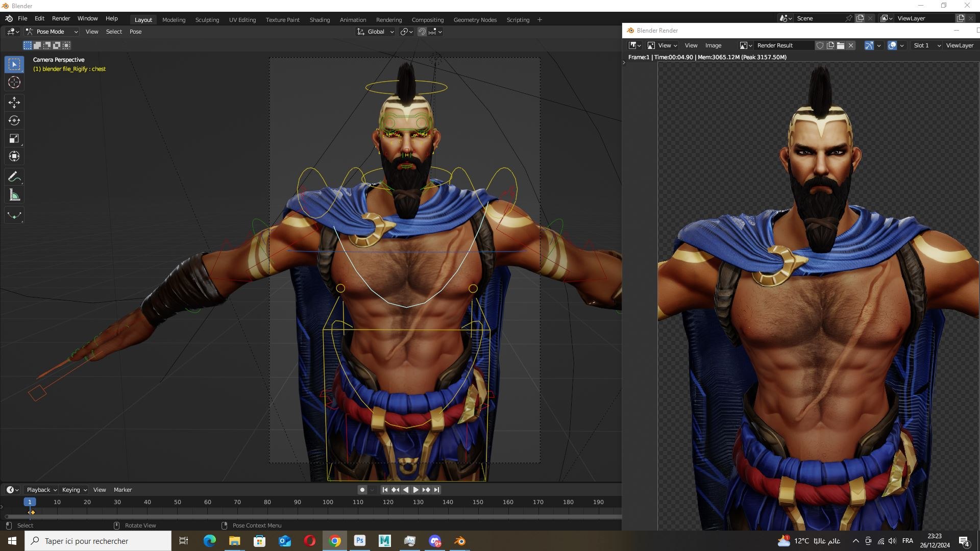The width and height of the screenshot is (980, 551).
Task: Select the Measure ruler tool
Action: pyautogui.click(x=14, y=195)
